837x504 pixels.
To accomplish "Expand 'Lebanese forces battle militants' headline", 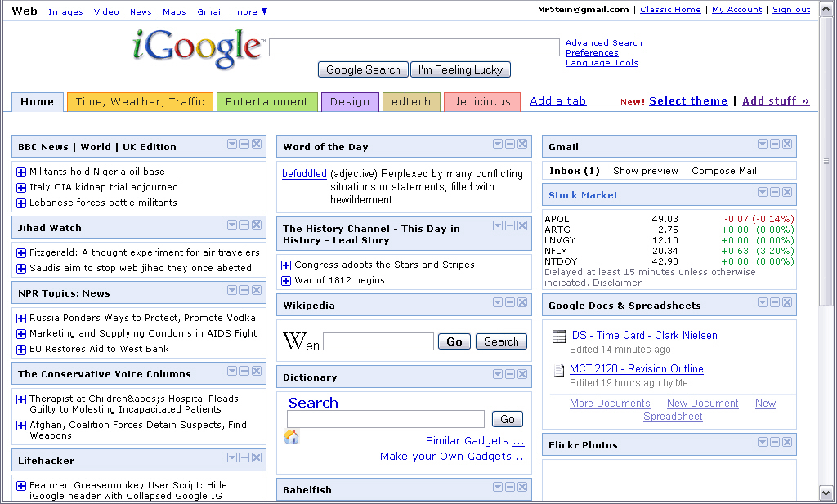I will point(21,203).
